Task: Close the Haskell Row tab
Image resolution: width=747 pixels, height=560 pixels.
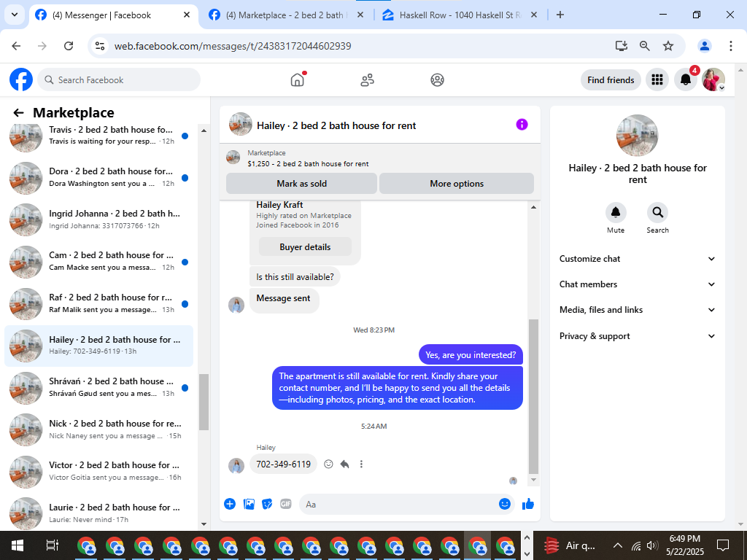Action: pos(534,15)
